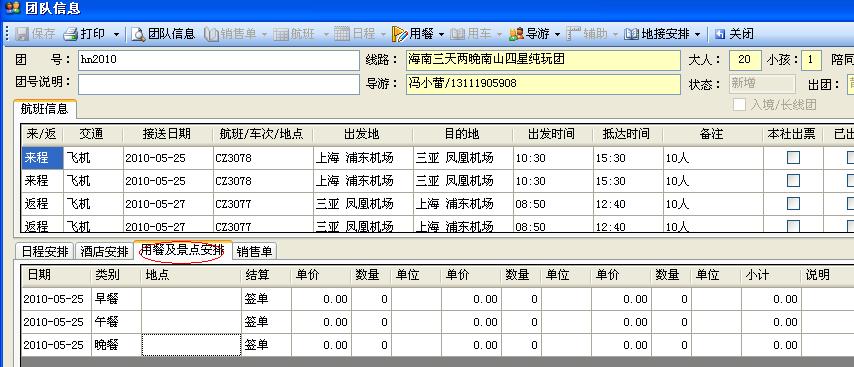Click 08:50 in first 返程 row
Image resolution: width=854 pixels, height=367 pixels.
point(552,204)
